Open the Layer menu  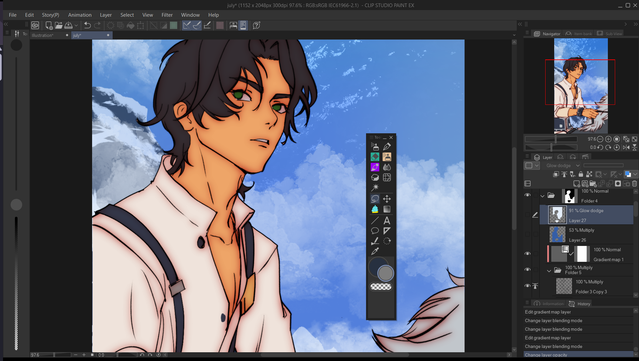tap(106, 15)
